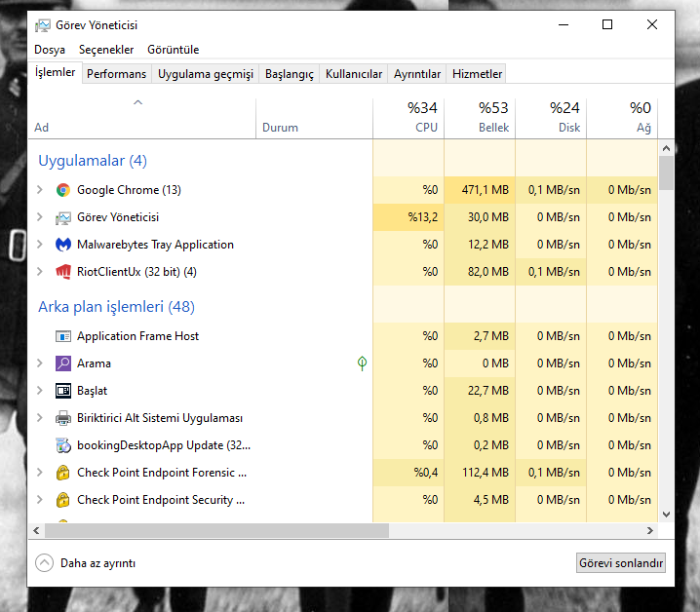The image size is (700, 612).
Task: Click the Arka plan işlemleri (48) heading
Action: click(117, 307)
